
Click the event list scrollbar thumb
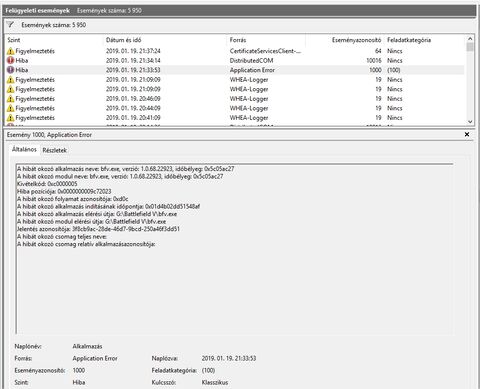[470, 47]
